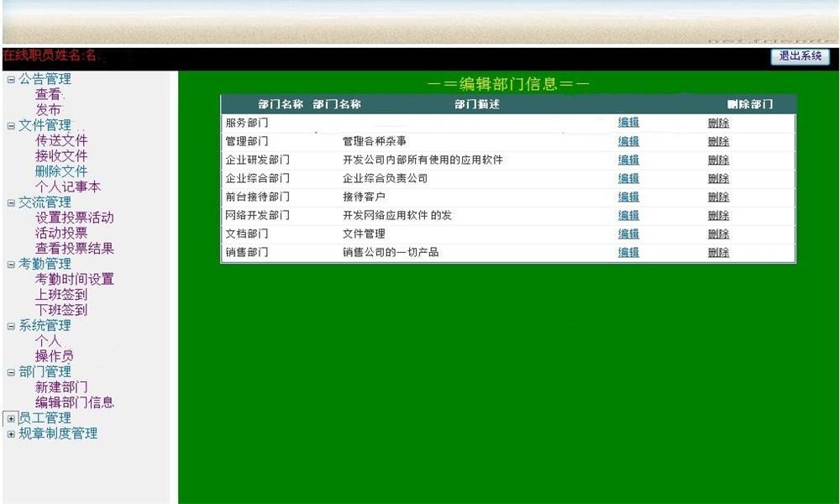Image resolution: width=840 pixels, height=504 pixels.
Task: Collapse the 考勤管理 tree node
Action: coord(11,265)
